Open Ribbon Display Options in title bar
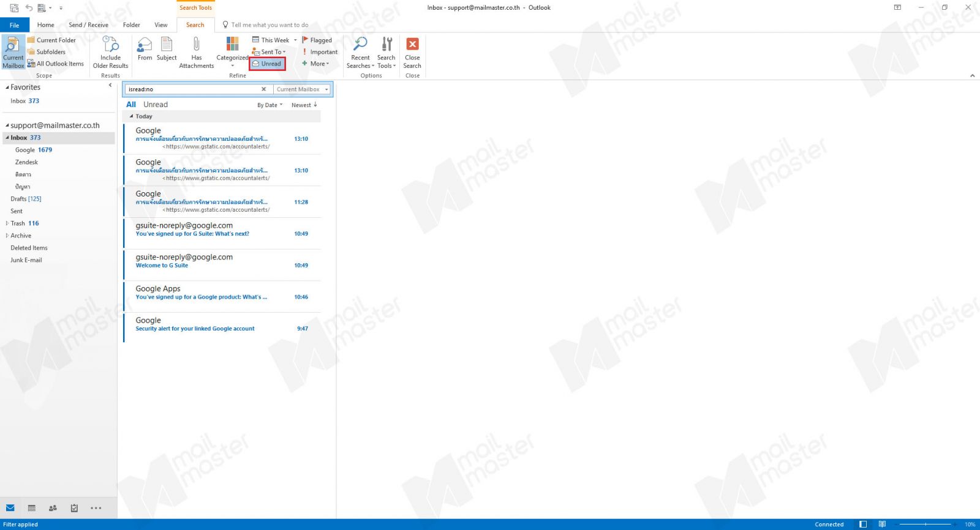980x530 pixels. pyautogui.click(x=897, y=7)
